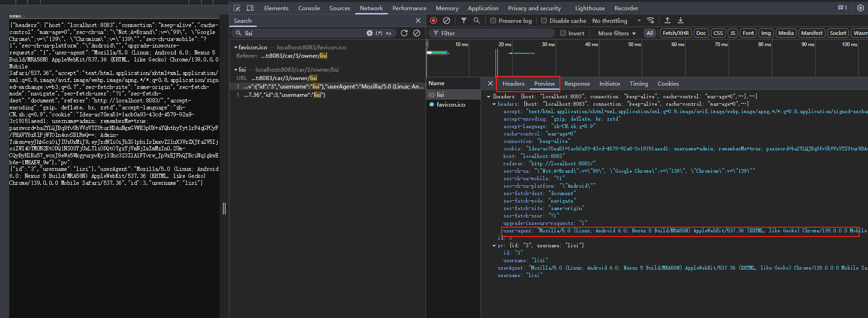This screenshot has width=868, height=318.
Task: Toggle match case search option
Action: tap(388, 33)
